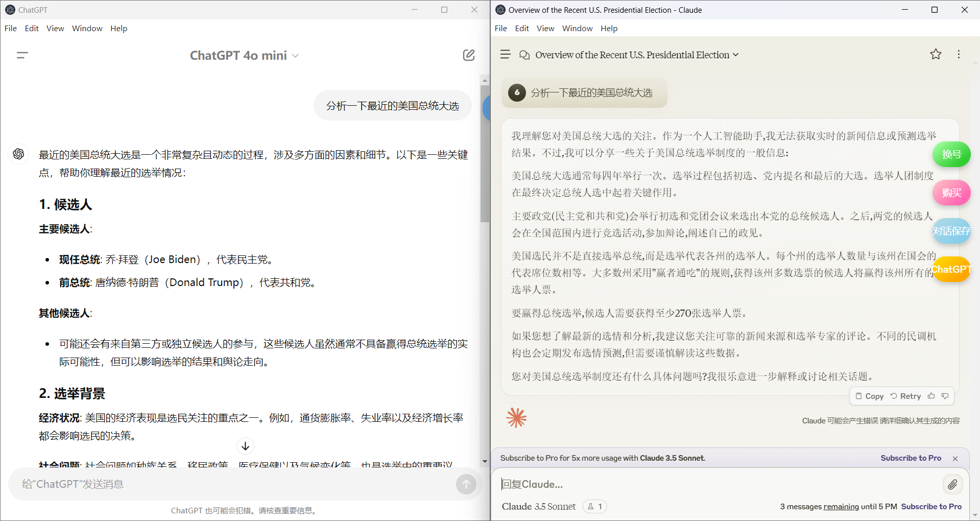Start a new chat in ChatGPT
The image size is (980, 521).
click(468, 55)
